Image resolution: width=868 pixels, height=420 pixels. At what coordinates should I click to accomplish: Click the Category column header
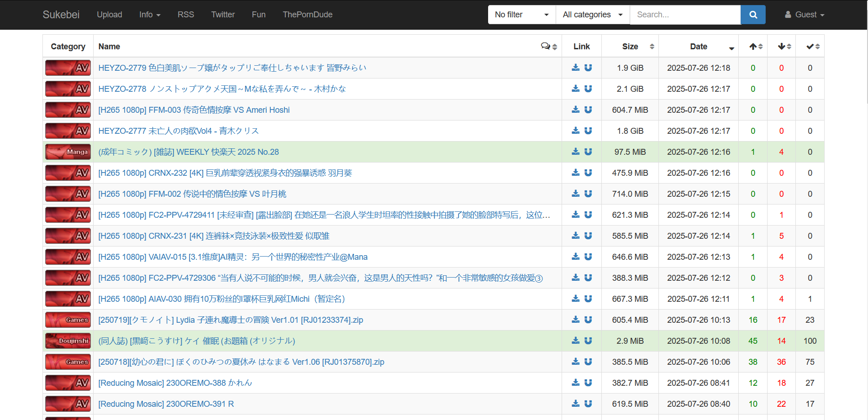point(68,46)
